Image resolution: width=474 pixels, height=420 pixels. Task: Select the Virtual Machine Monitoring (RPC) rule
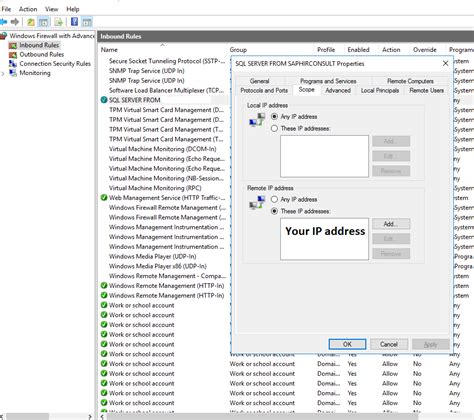[x=155, y=188]
